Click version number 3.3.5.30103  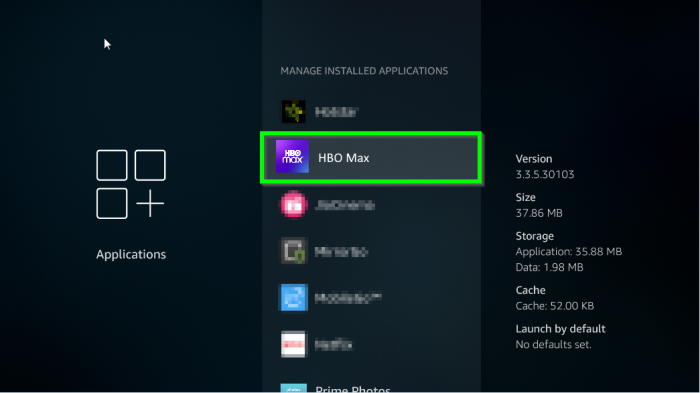545,174
